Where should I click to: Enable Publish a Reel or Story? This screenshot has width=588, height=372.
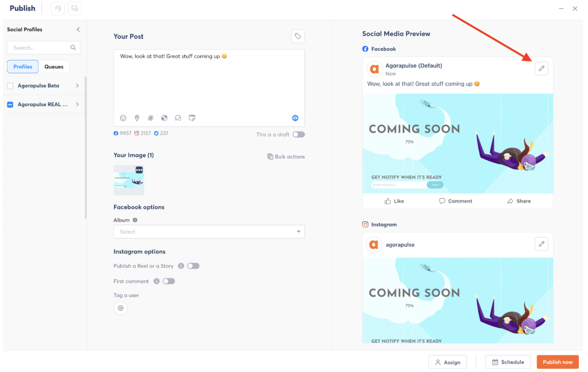pos(193,266)
